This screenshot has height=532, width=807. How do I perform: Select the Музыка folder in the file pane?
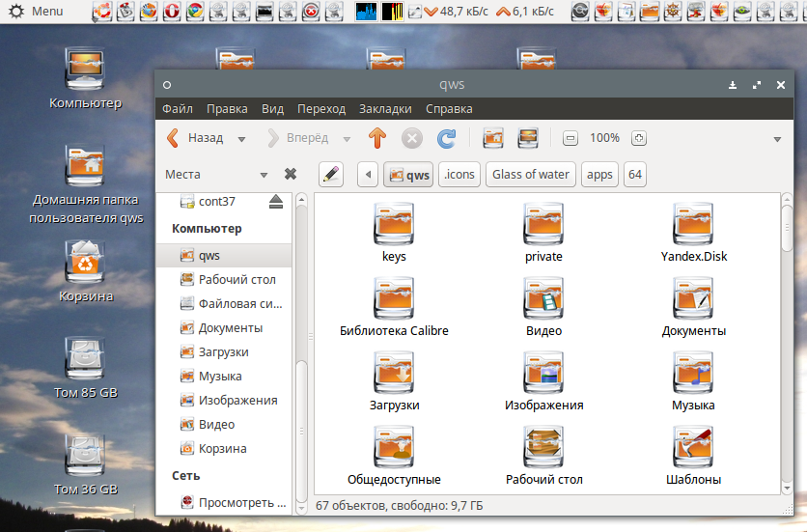[693, 373]
